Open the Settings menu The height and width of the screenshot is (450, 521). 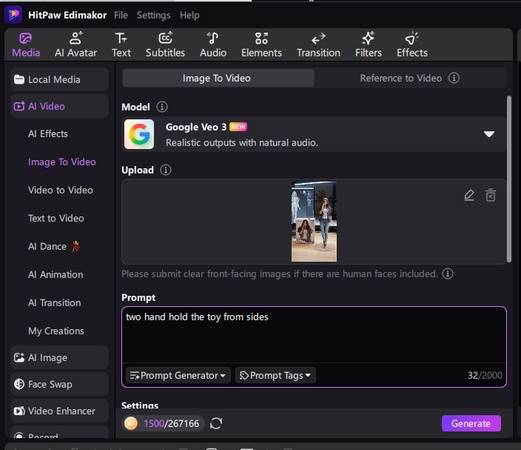[x=153, y=15]
